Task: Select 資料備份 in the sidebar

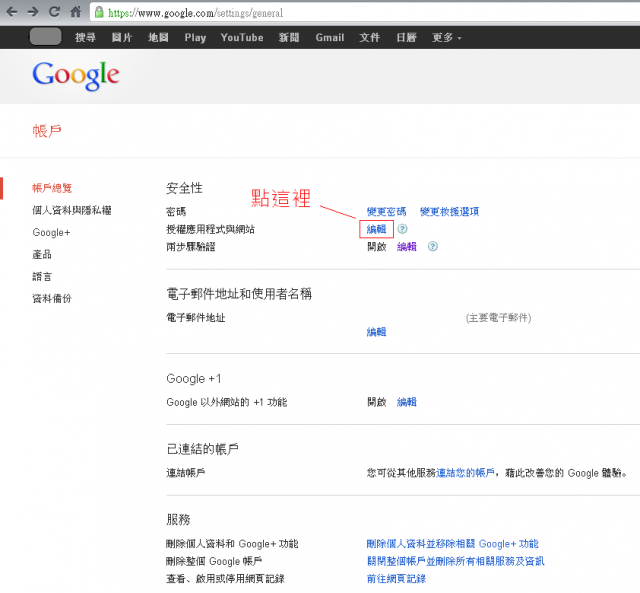Action: (52, 298)
